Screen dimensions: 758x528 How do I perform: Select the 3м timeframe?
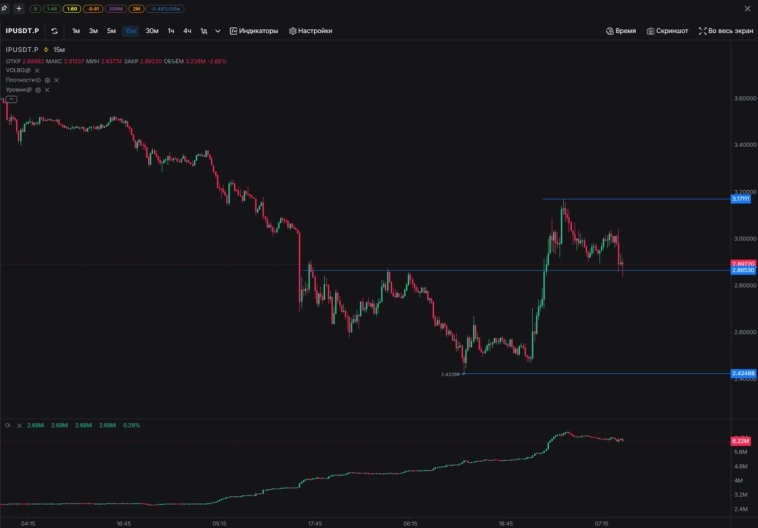pyautogui.click(x=93, y=31)
